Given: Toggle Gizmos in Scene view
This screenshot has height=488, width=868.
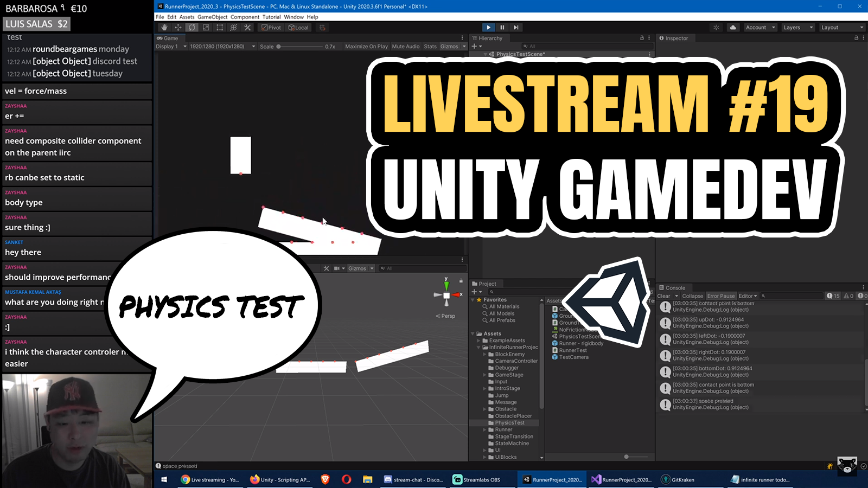Looking at the screenshot, I should (x=357, y=268).
